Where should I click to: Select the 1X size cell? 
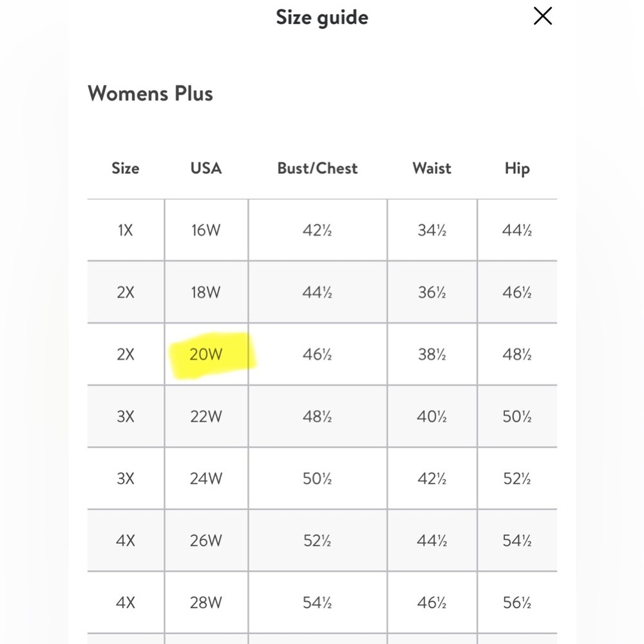coord(126,230)
